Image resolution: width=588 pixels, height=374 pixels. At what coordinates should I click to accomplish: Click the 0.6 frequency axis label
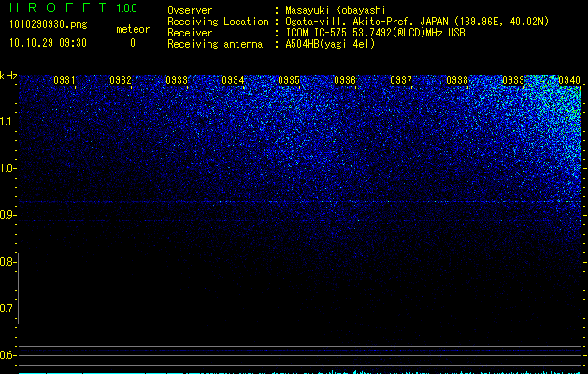pyautogui.click(x=7, y=355)
